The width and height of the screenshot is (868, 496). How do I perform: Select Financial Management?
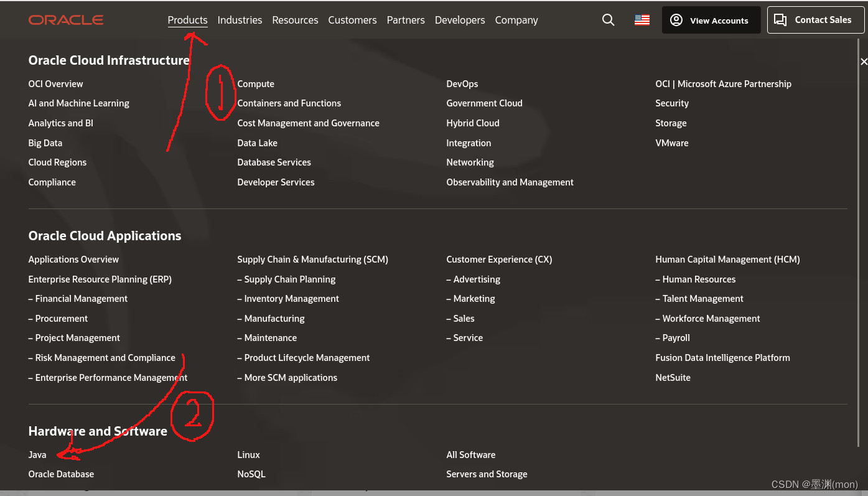click(x=78, y=299)
